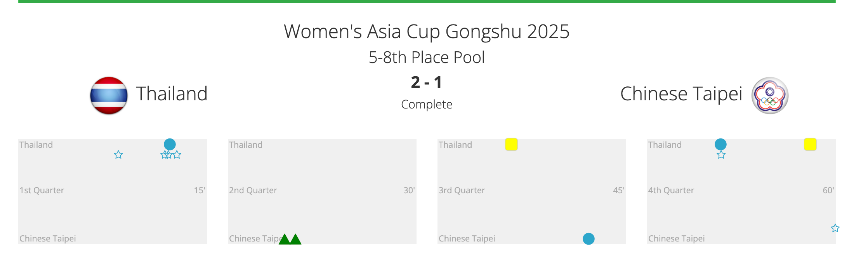Click the 2nd Quarter timeline label
This screenshot has width=868, height=259.
253,191
